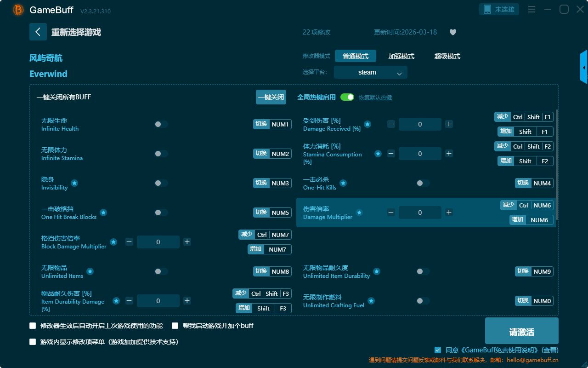The width and height of the screenshot is (588, 368).
Task: Expand the right-side collapsed panel arrow
Action: point(584,68)
